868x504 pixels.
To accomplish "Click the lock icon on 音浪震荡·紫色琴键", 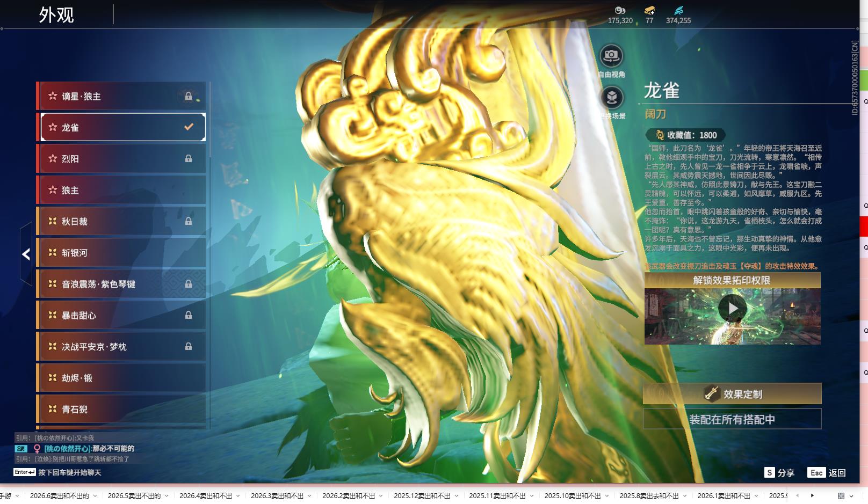I will tap(189, 284).
